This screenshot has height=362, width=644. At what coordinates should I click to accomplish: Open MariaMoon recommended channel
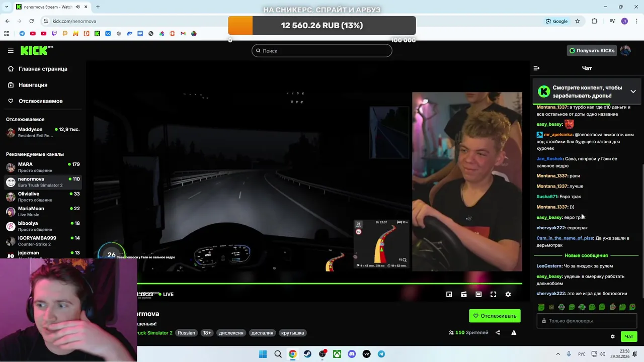(x=43, y=211)
